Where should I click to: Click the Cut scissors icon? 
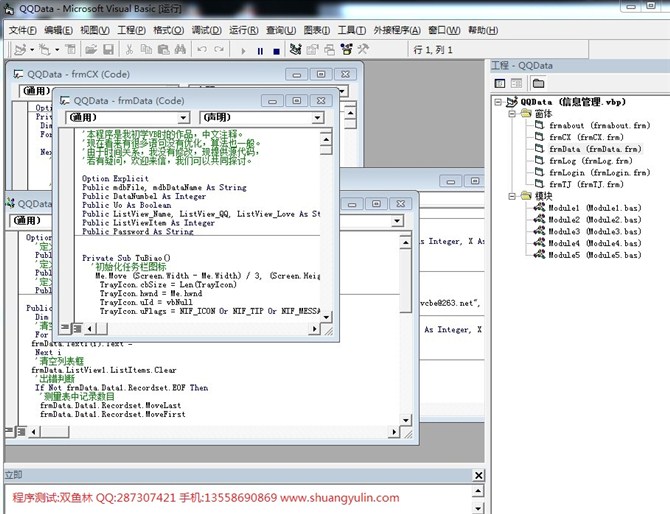[x=129, y=50]
